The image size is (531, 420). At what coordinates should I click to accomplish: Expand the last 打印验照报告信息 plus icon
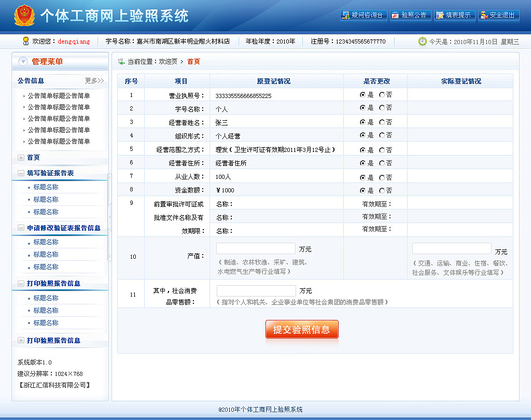click(x=21, y=340)
